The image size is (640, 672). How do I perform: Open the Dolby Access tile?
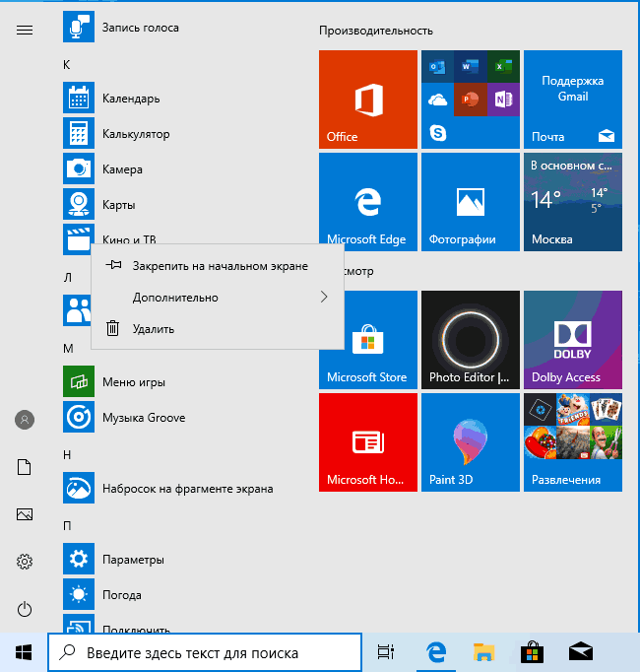coord(573,340)
